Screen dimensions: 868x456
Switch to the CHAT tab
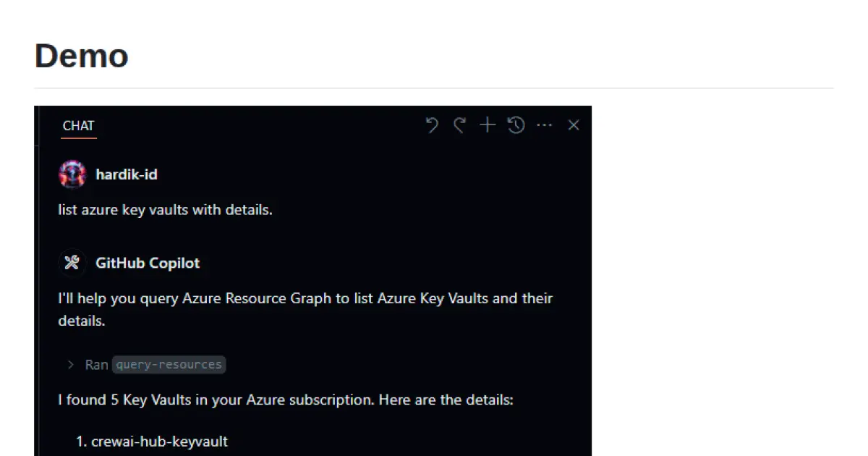click(x=77, y=125)
